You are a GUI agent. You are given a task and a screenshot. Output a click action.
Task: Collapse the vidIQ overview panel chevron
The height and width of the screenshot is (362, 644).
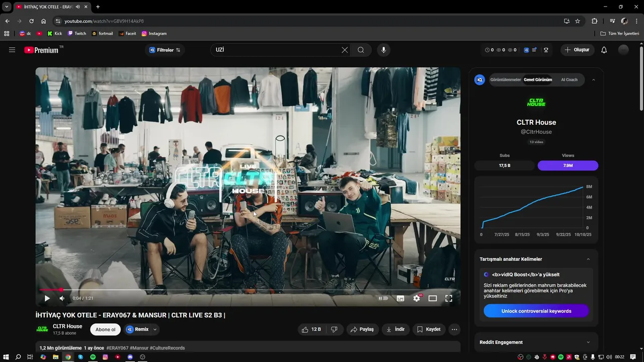coord(594,79)
